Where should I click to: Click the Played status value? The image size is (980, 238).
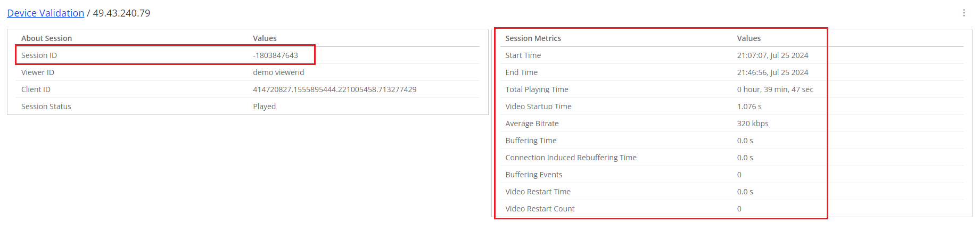tap(264, 106)
